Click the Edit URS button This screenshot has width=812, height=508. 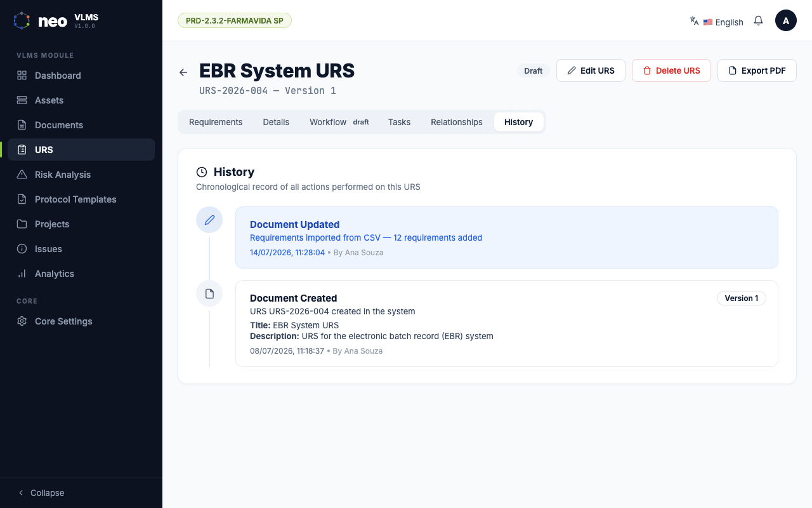[x=591, y=70]
